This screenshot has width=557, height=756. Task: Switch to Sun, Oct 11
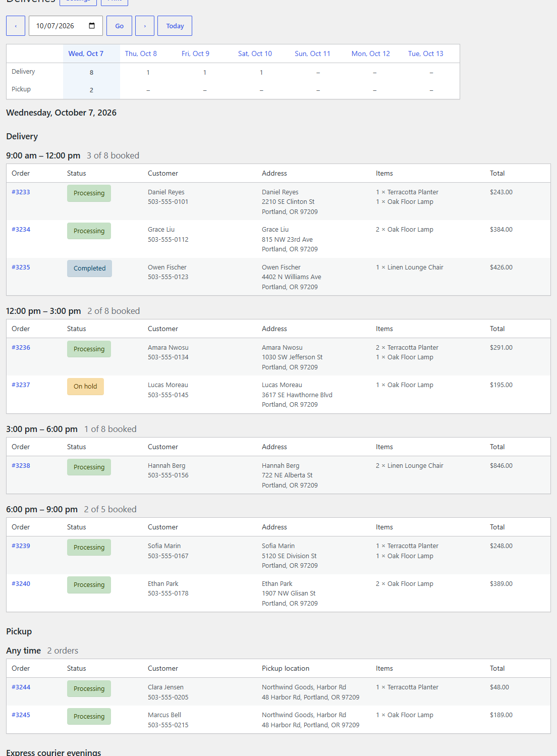(312, 53)
